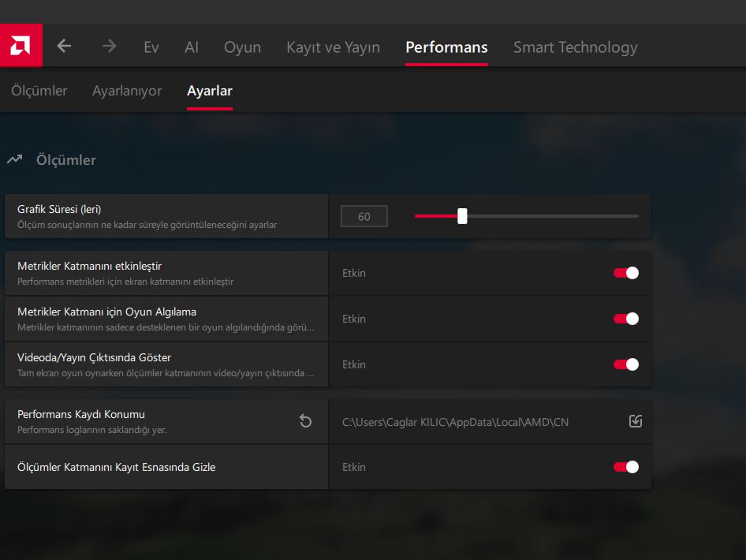Disable Metrikler Katmanını etkinleştir toggle

click(626, 273)
